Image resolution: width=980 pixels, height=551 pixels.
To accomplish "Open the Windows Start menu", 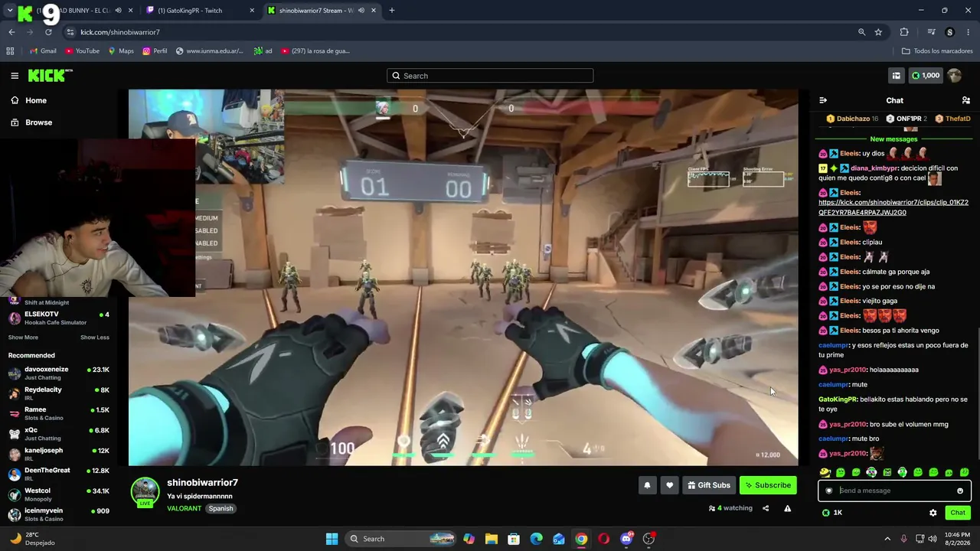I will [x=332, y=539].
